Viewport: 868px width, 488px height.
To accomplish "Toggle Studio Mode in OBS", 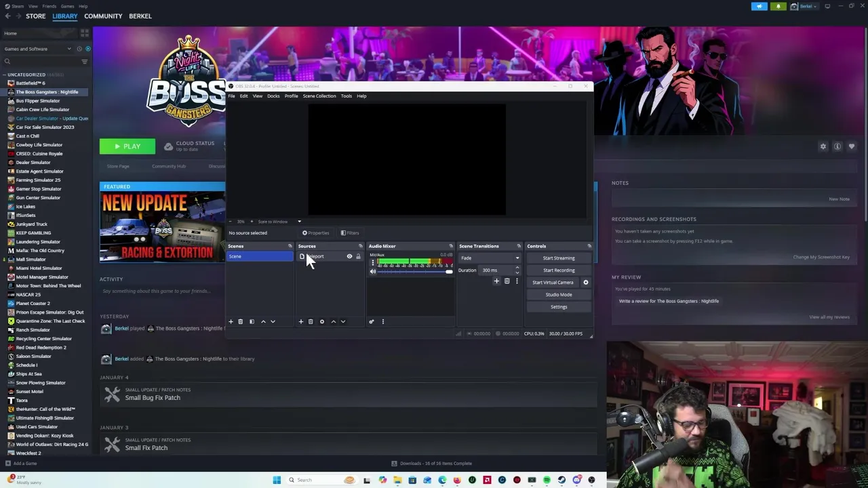I will coord(559,295).
